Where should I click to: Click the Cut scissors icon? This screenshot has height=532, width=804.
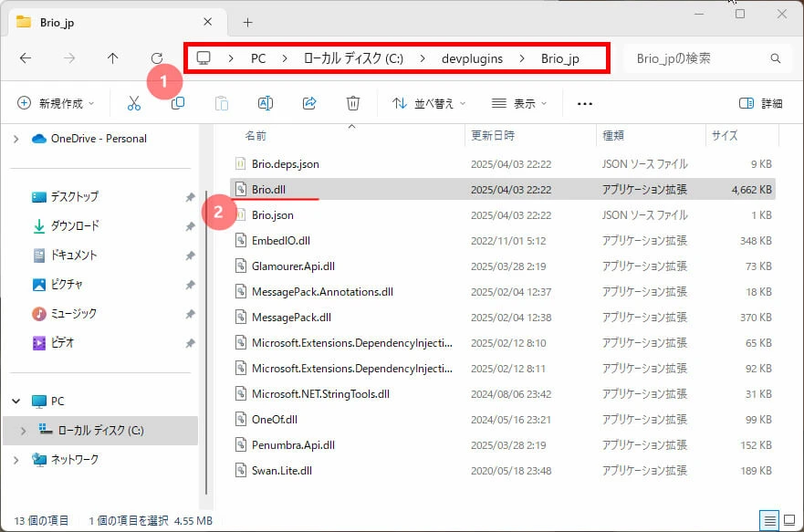(x=134, y=103)
